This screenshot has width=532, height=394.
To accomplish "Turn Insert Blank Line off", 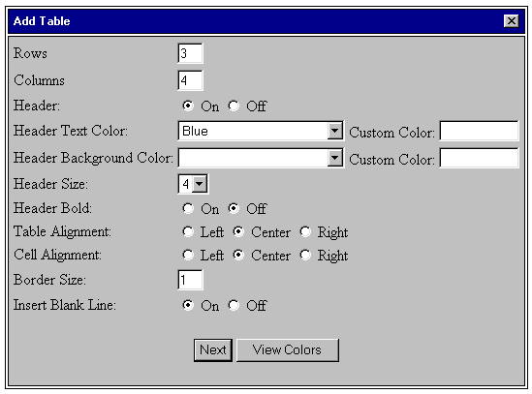I will [234, 305].
